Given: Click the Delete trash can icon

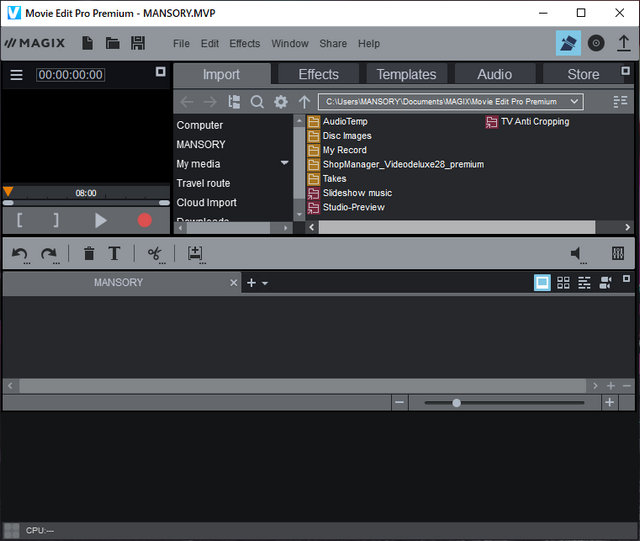Looking at the screenshot, I should pyautogui.click(x=89, y=254).
